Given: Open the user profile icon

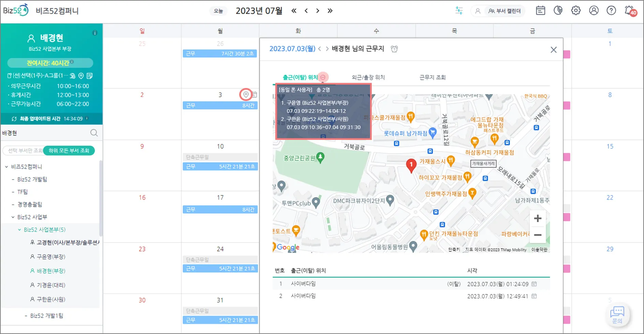Looking at the screenshot, I should (x=594, y=11).
